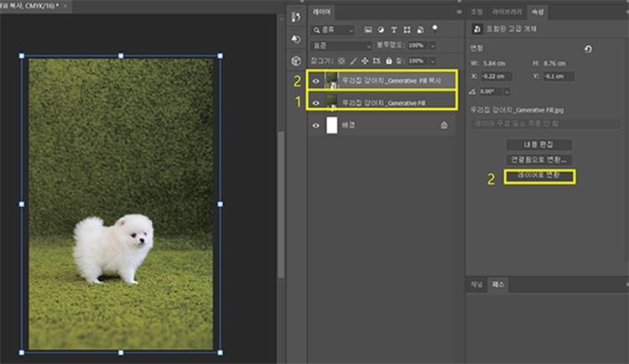This screenshot has height=364, width=629.
Task: Switch to the 채널 tab
Action: (x=476, y=285)
